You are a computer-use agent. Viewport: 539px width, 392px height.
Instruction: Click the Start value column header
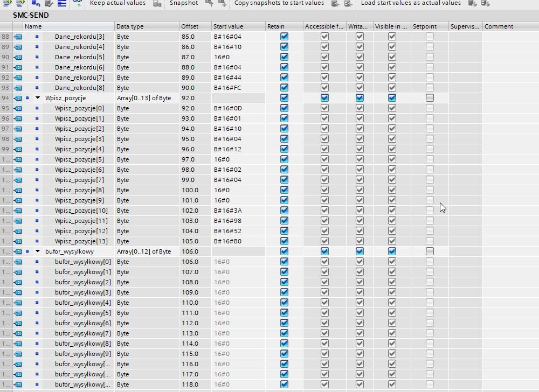(238, 26)
